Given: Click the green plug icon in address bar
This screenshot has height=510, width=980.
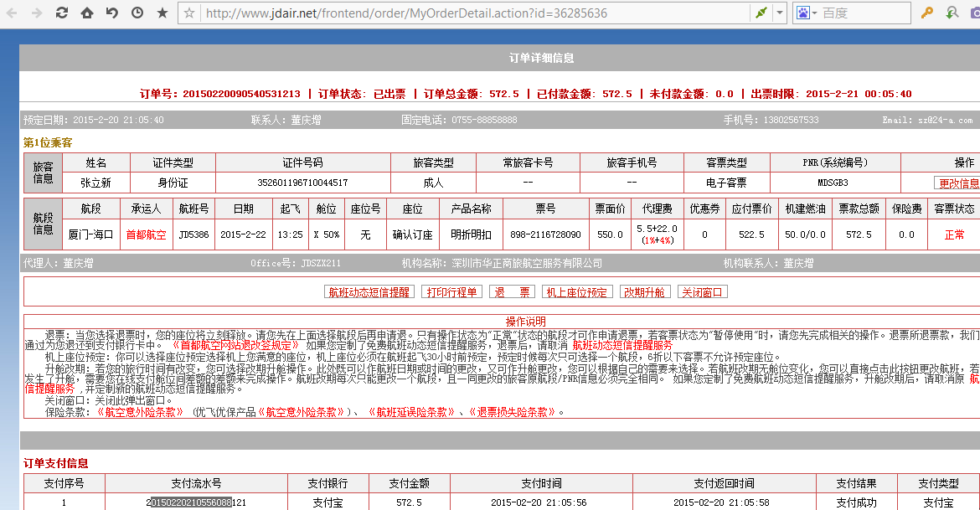Looking at the screenshot, I should (761, 13).
